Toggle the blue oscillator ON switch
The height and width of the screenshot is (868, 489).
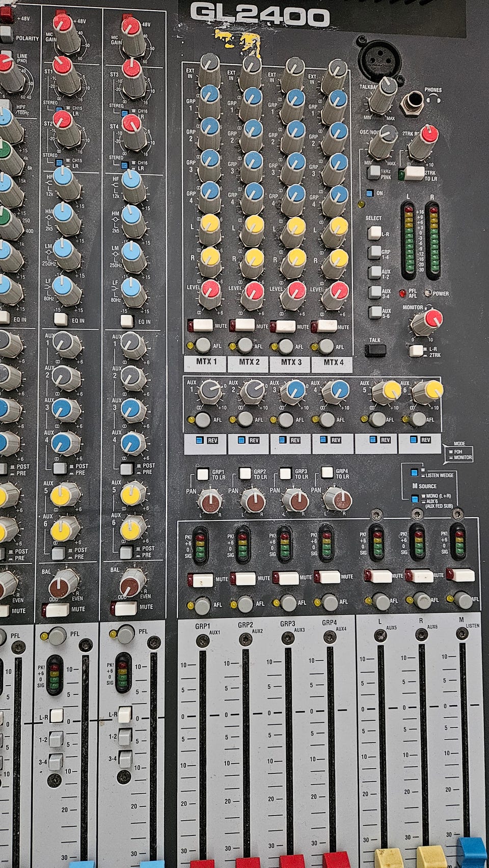point(370,193)
